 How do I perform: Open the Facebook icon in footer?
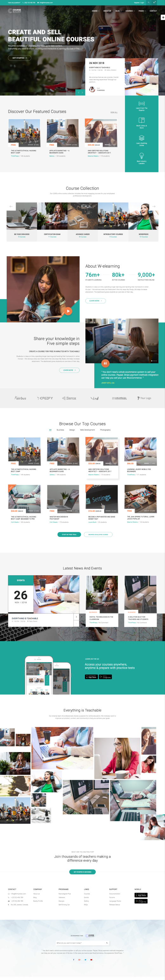point(74,959)
